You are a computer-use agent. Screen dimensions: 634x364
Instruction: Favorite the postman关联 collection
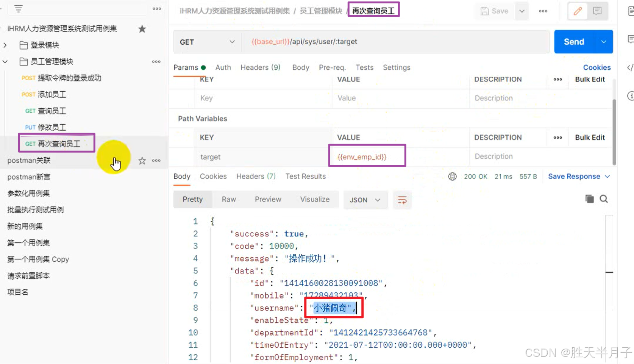click(x=142, y=161)
